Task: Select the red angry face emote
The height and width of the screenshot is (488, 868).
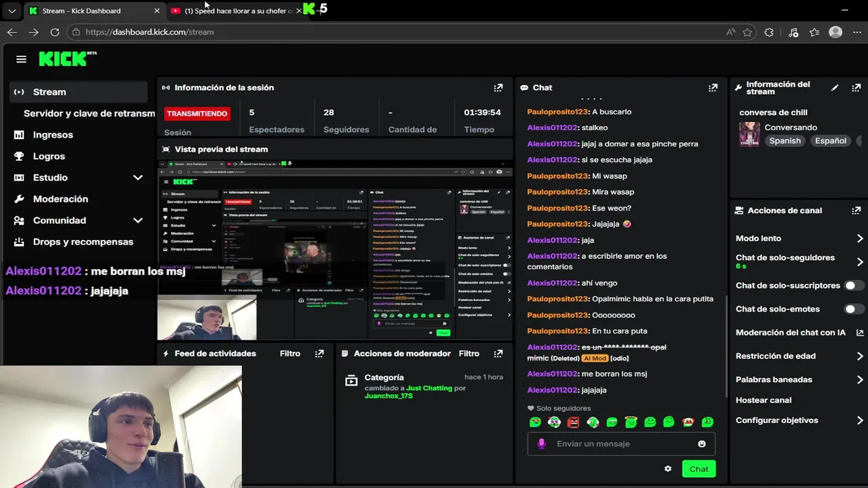Action: (x=573, y=422)
